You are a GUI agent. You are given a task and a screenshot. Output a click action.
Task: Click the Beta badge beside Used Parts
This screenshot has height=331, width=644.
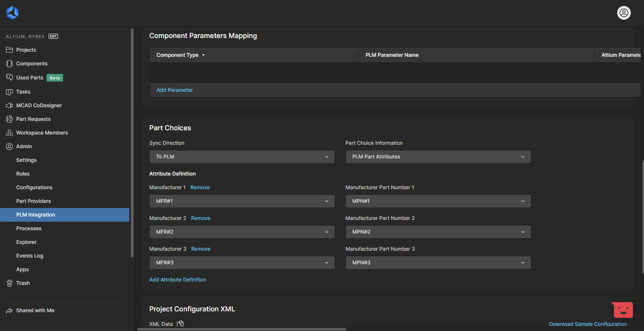tap(55, 78)
